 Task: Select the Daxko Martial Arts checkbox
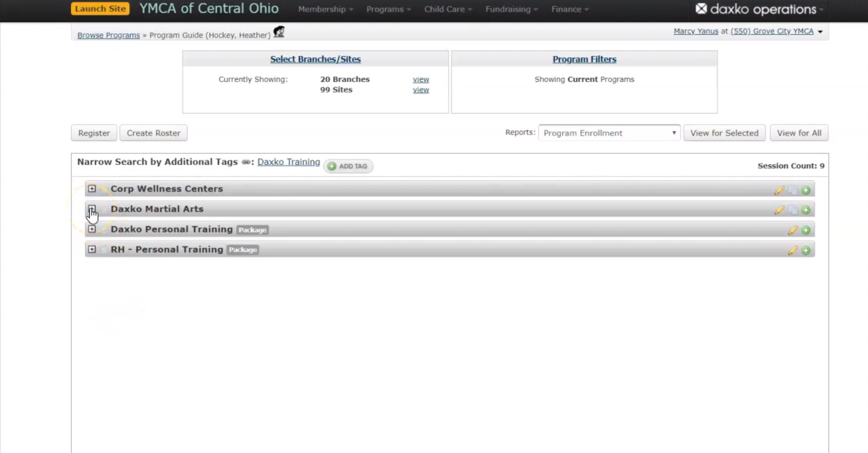tap(104, 209)
